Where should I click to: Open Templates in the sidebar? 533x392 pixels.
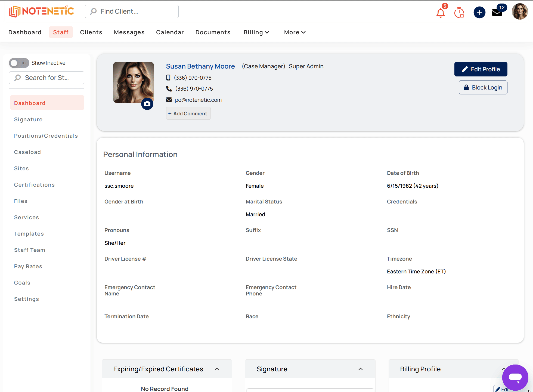[29, 234]
